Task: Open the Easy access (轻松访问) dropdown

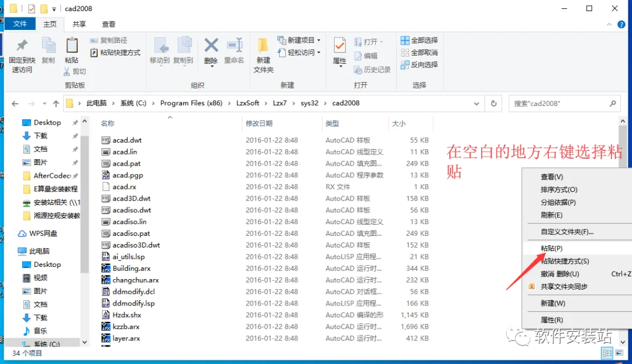Action: point(298,53)
